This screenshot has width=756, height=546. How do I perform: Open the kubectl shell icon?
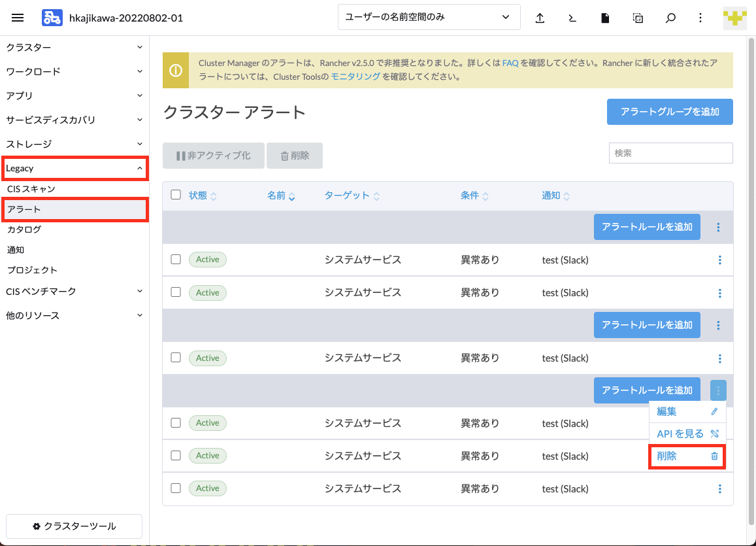point(572,18)
